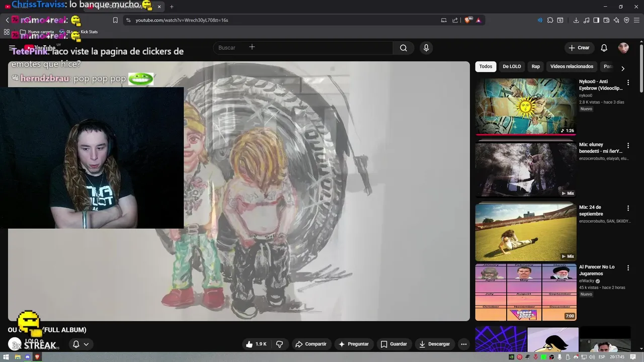This screenshot has height=362, width=644.
Task: Open Discord in the taskbar
Action: [27, 357]
